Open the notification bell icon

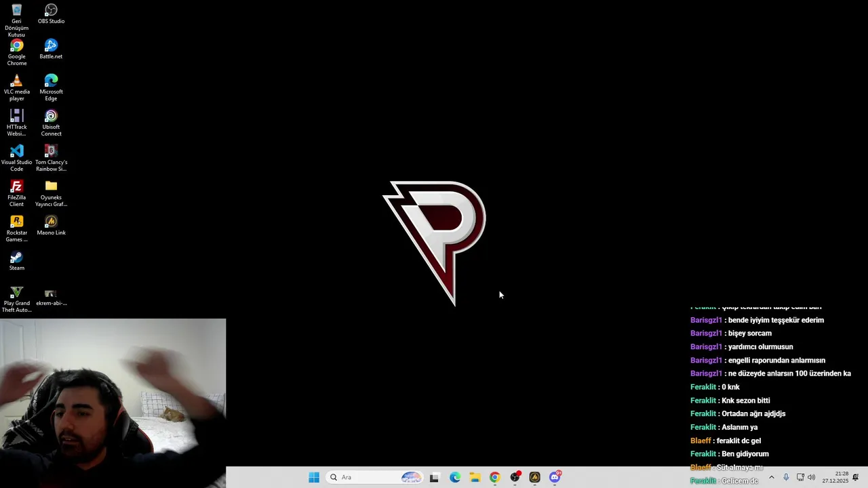coord(856,477)
